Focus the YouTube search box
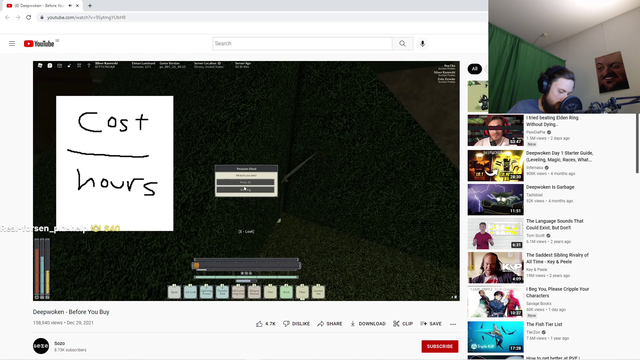 (302, 44)
